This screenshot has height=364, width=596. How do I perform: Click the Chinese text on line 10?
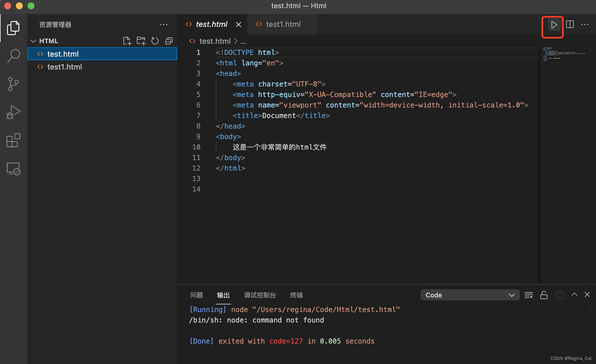tap(280, 147)
